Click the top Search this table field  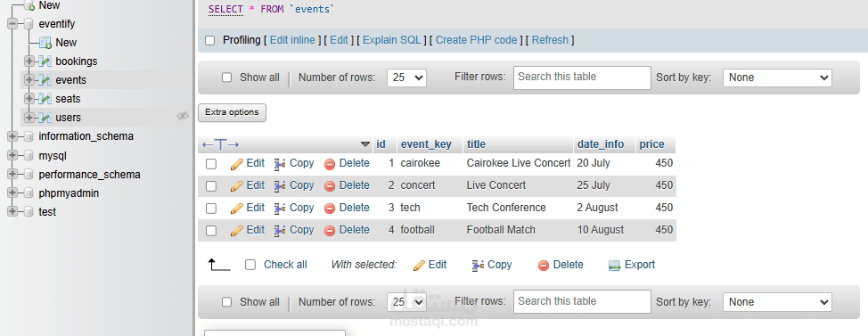point(582,78)
